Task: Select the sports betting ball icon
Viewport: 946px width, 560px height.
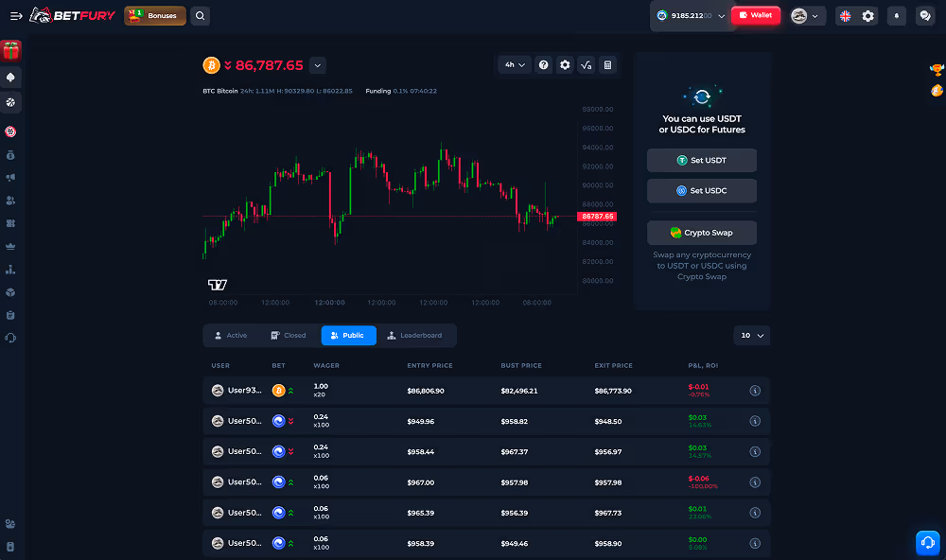Action: [10, 100]
